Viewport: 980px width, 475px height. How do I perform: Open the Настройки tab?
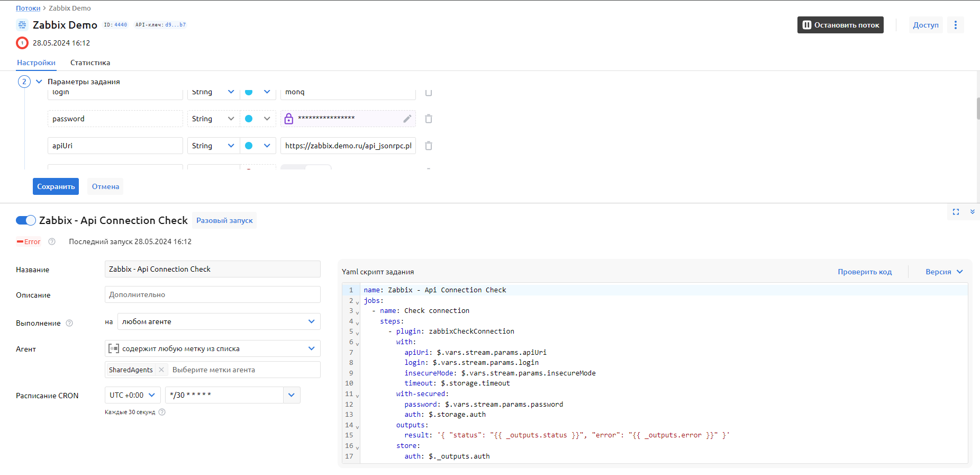(36, 62)
